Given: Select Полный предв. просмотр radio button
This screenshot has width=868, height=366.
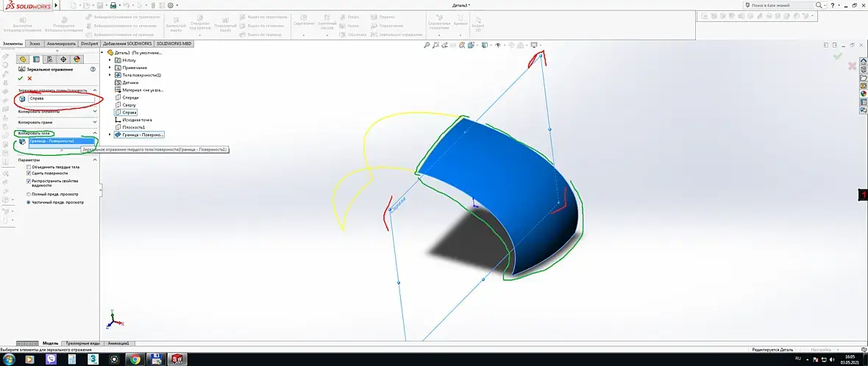Looking at the screenshot, I should tap(29, 194).
